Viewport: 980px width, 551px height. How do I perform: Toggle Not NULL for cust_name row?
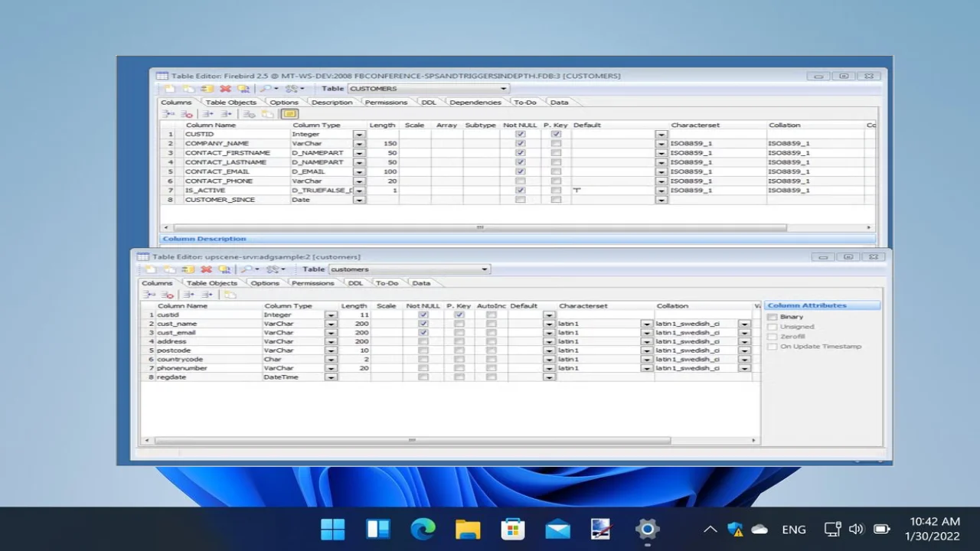click(423, 324)
